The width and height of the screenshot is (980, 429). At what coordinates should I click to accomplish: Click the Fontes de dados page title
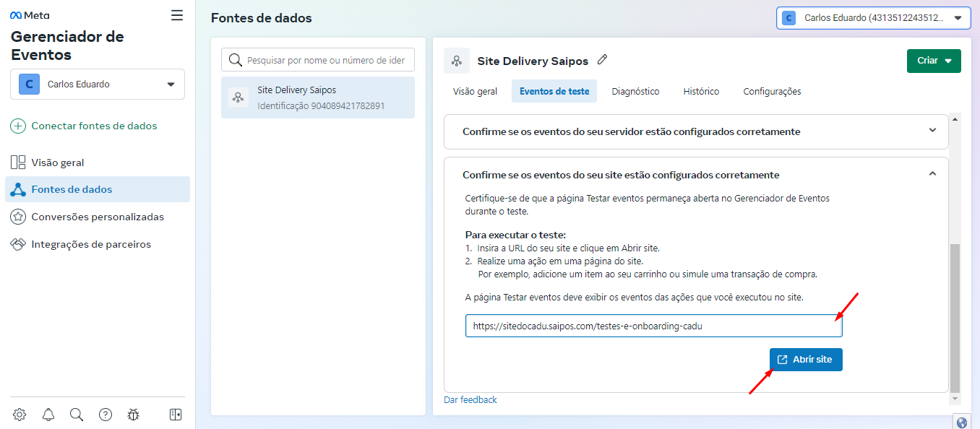262,18
